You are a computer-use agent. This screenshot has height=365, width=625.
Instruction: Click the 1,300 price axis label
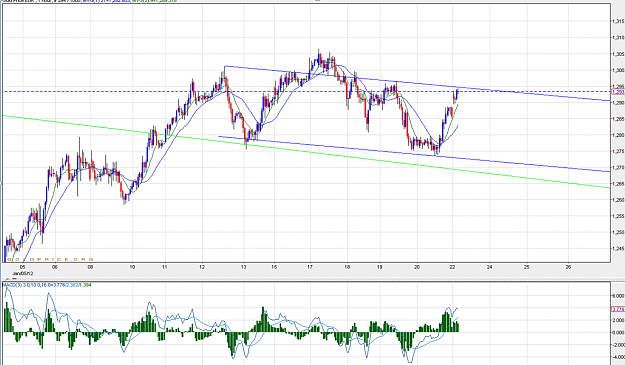click(618, 70)
